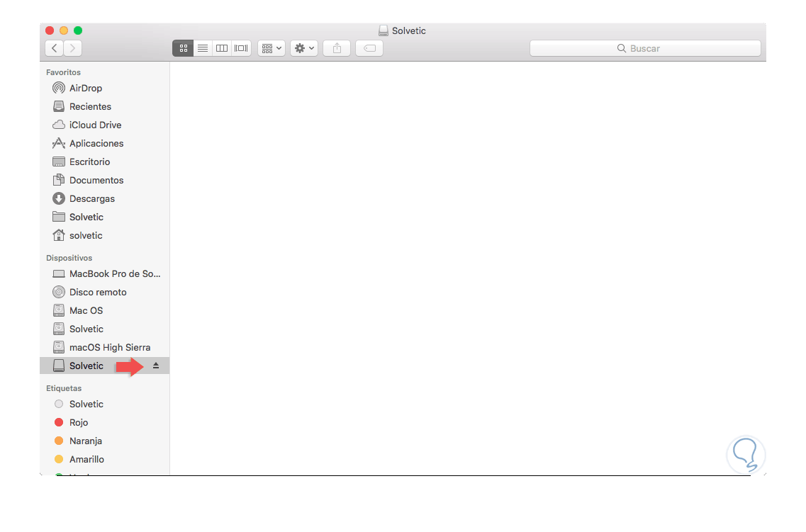Open Descargas in the sidebar

click(x=104, y=199)
